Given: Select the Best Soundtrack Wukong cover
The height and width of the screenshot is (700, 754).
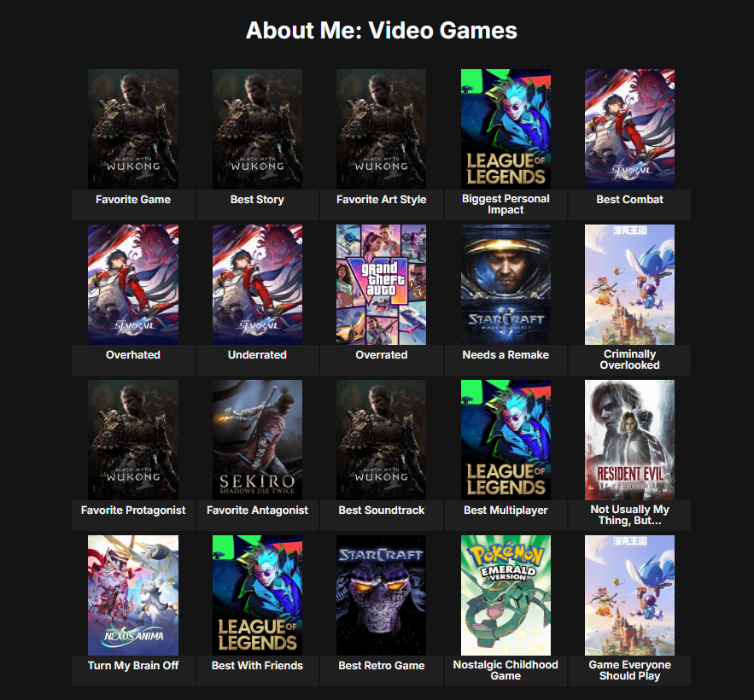Looking at the screenshot, I should pos(382,440).
